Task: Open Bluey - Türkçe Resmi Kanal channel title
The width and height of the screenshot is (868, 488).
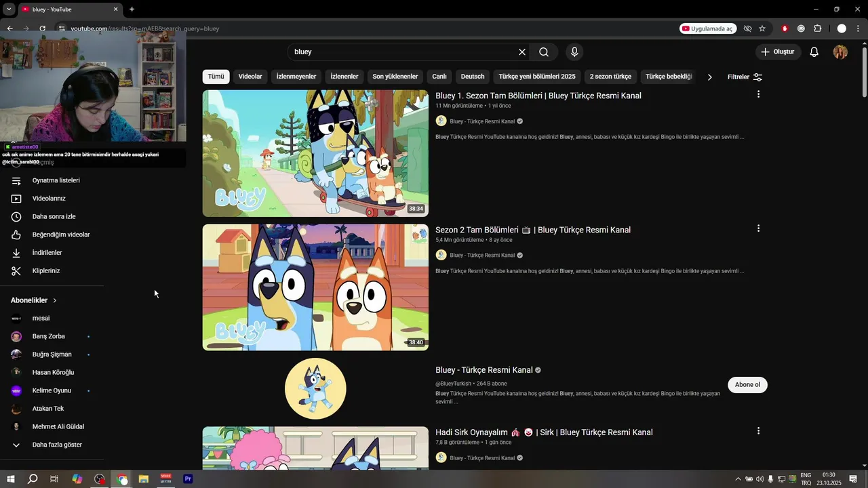Action: tap(484, 370)
